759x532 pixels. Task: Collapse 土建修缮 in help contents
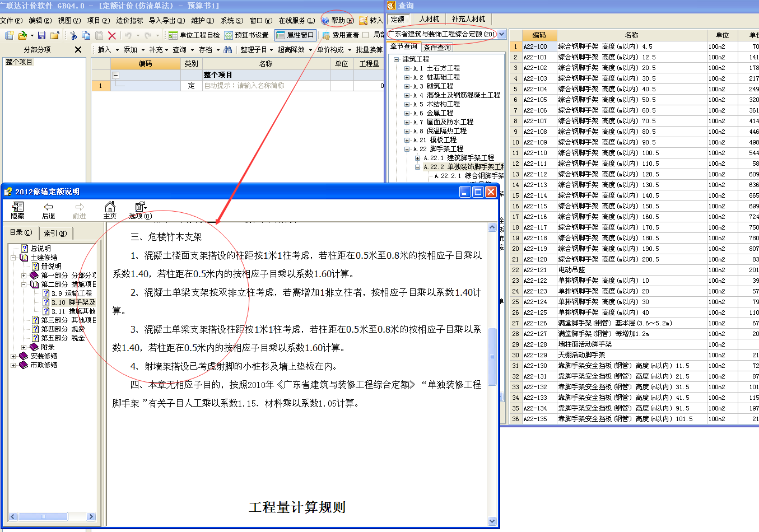click(13, 258)
